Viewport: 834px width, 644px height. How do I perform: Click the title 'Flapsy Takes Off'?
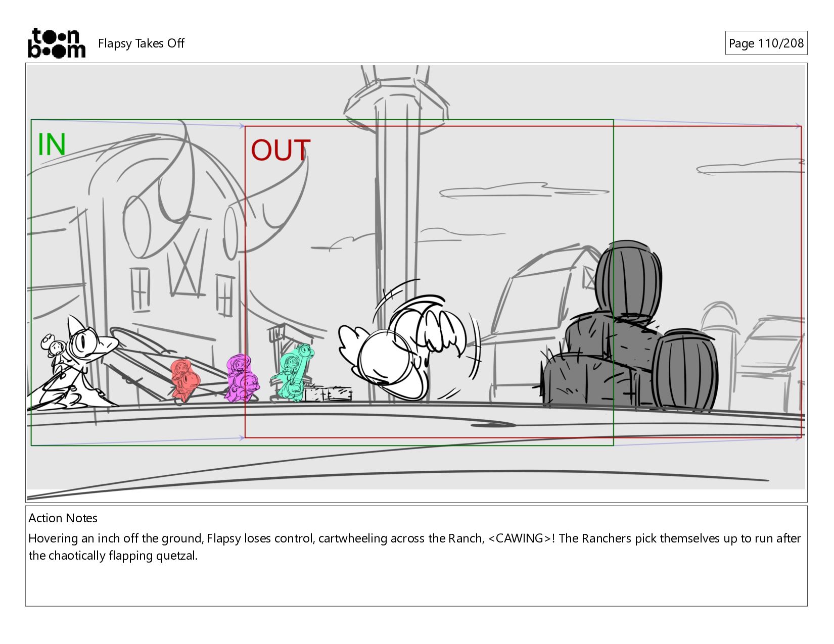[x=141, y=43]
